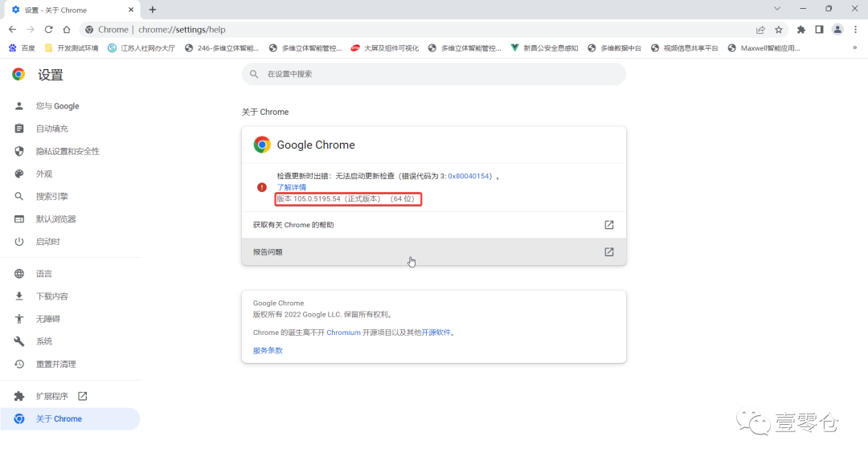
Task: Click 报告问题 row
Action: (433, 252)
